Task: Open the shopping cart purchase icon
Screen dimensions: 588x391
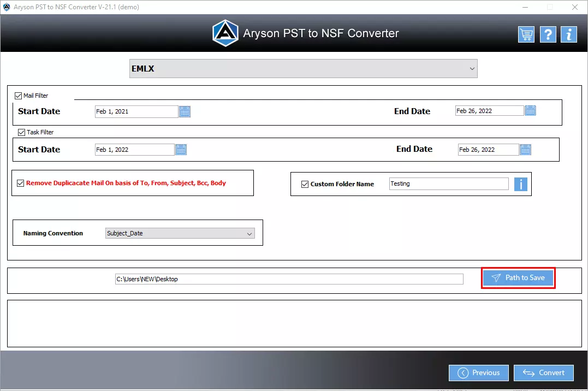Action: pos(526,34)
